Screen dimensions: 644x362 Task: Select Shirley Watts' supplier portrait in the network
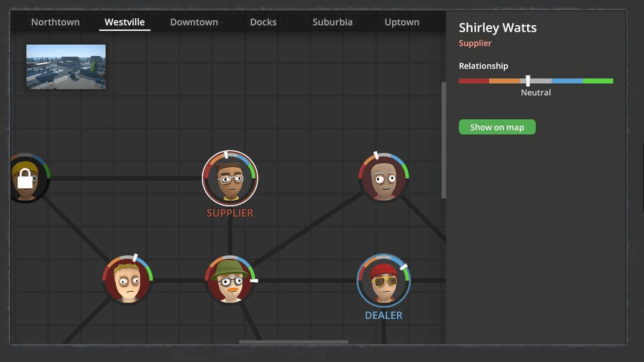coord(230,178)
